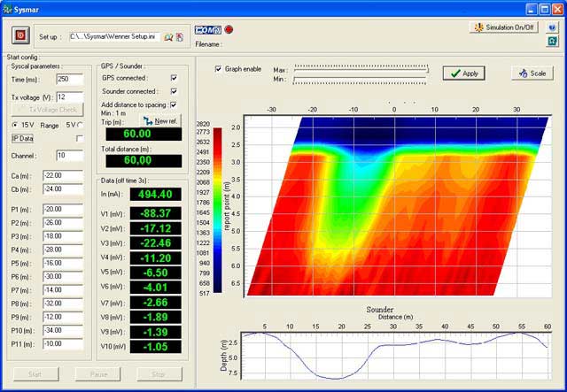Click the V5 (mV) value -6.50
This screenshot has height=392, width=567.
[x=156, y=273]
